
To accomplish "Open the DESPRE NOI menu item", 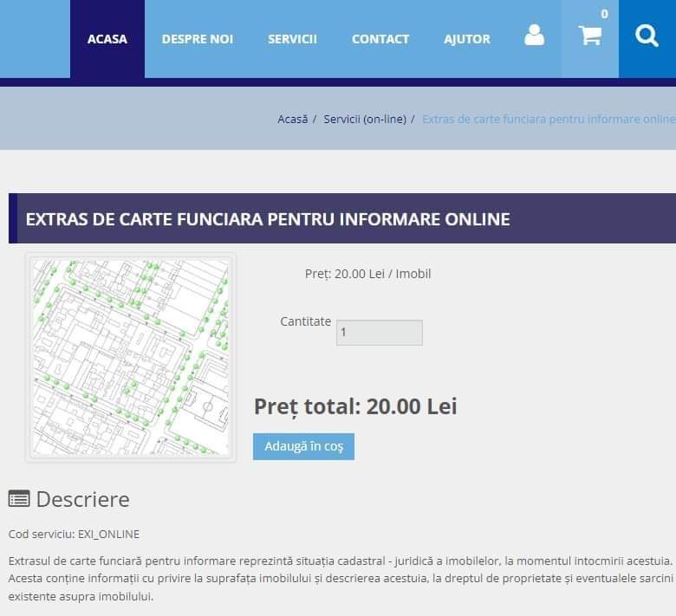I will coord(197,39).
